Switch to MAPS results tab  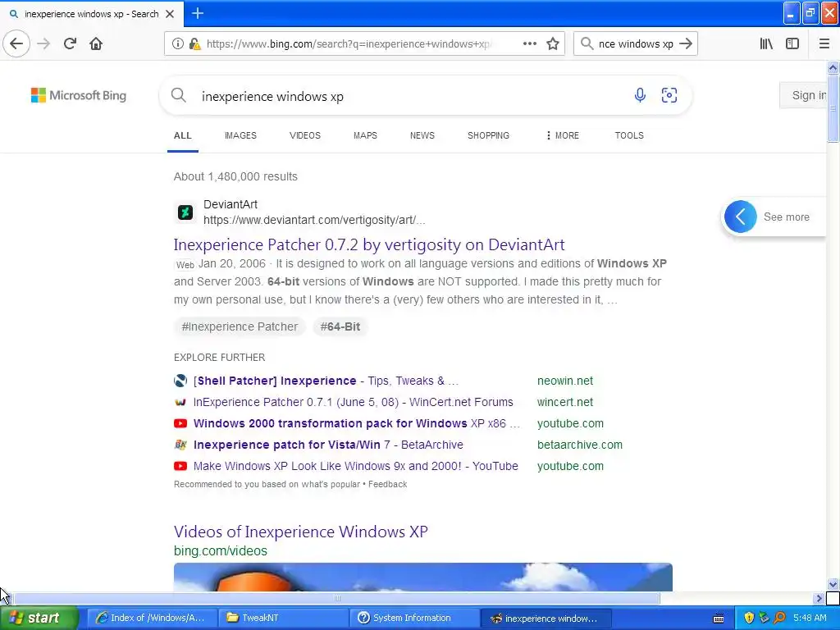point(365,135)
